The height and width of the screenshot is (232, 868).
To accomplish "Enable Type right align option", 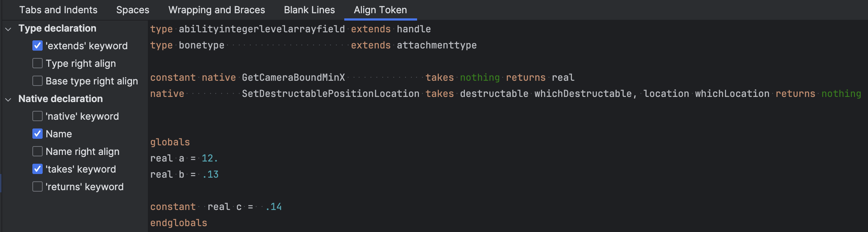I will pyautogui.click(x=38, y=63).
